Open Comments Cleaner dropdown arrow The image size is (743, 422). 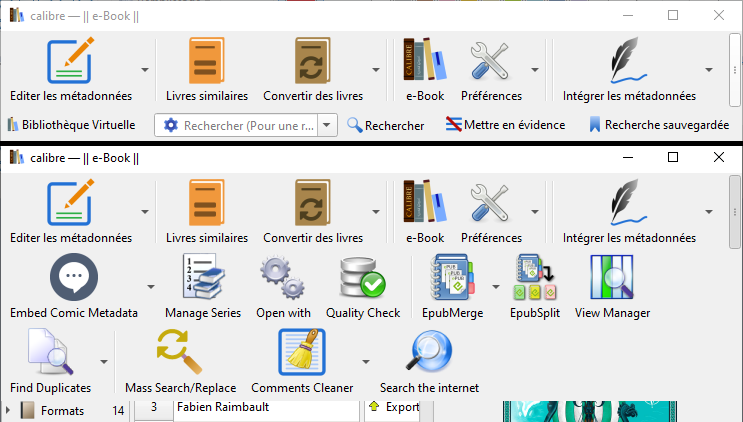(x=366, y=361)
